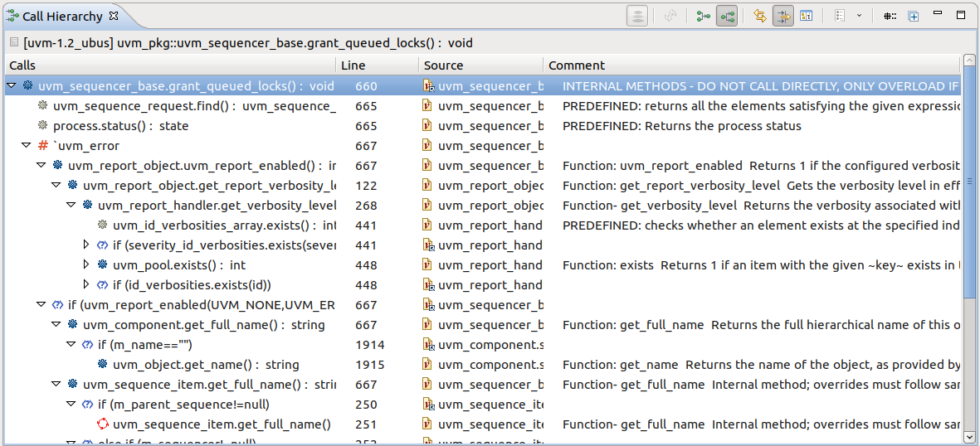Click the source file icon for line 1915
The image size is (980, 446).
(x=428, y=365)
